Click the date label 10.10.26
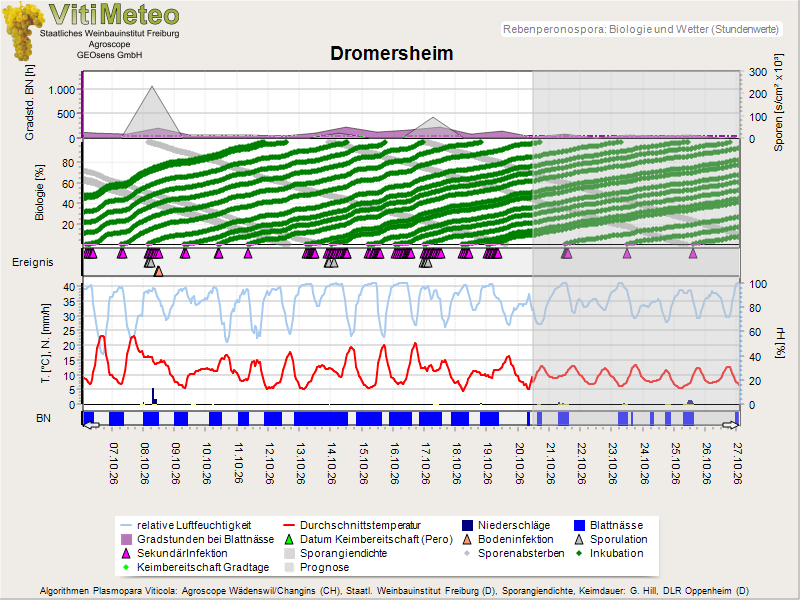This screenshot has width=800, height=600. click(x=207, y=463)
